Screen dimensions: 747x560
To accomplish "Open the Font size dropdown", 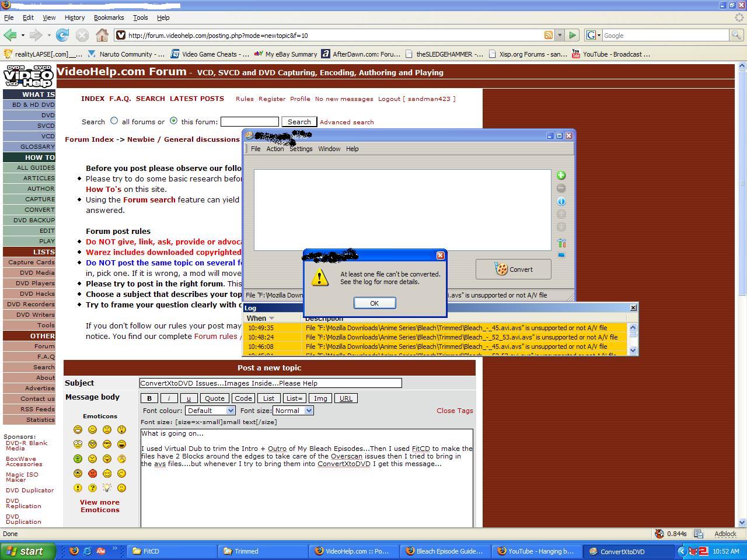I will tap(294, 411).
